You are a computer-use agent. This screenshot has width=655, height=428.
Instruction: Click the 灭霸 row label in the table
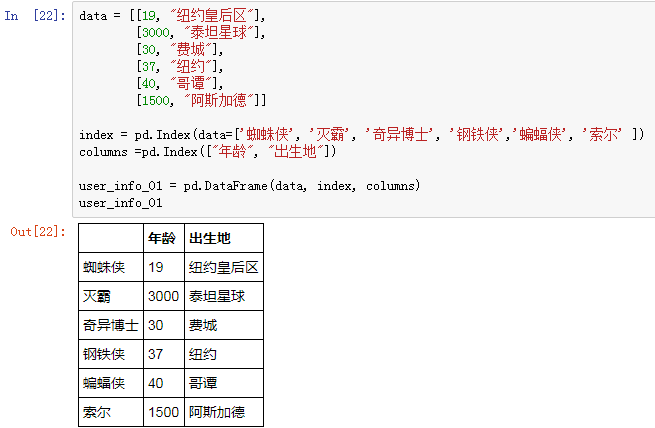pyautogui.click(x=111, y=296)
